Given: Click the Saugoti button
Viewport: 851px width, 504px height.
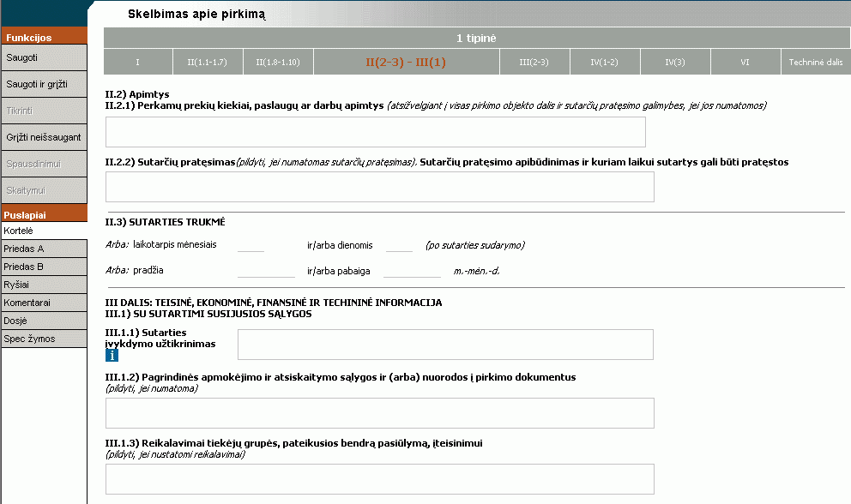Looking at the screenshot, I should coord(44,57).
